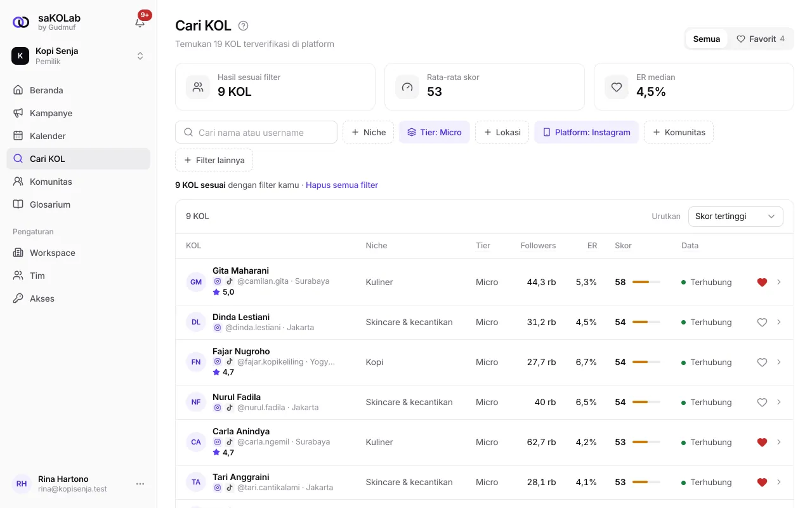The image size is (812, 508).
Task: Open Akses settings in sidebar
Action: (x=78, y=298)
